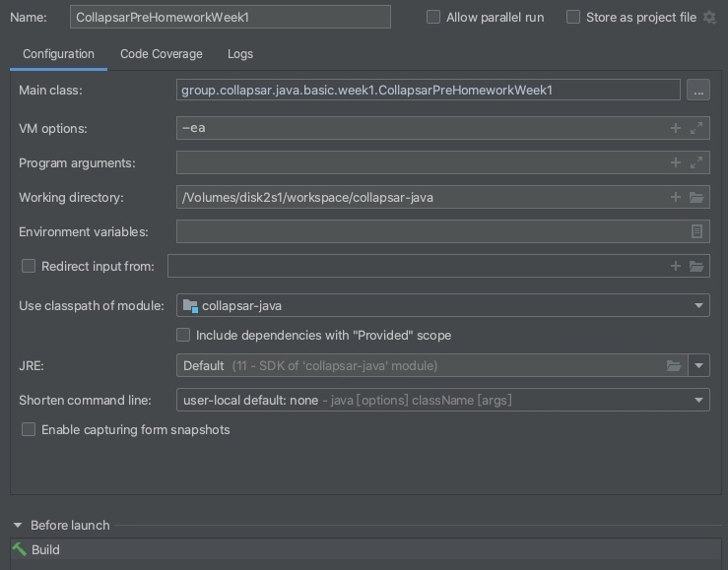Browse folder for Working directory
This screenshot has height=570, width=728.
(697, 197)
